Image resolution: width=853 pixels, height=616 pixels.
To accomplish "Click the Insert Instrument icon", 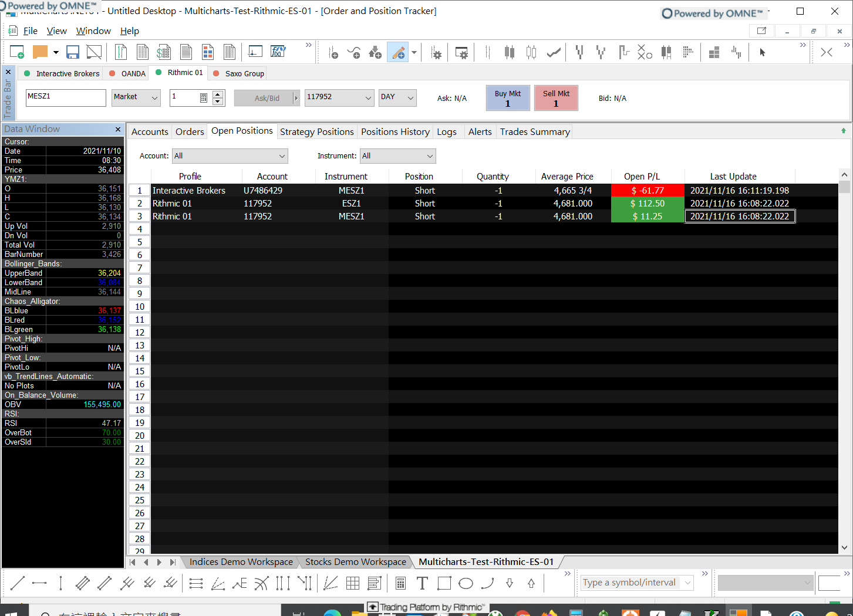I will 333,53.
